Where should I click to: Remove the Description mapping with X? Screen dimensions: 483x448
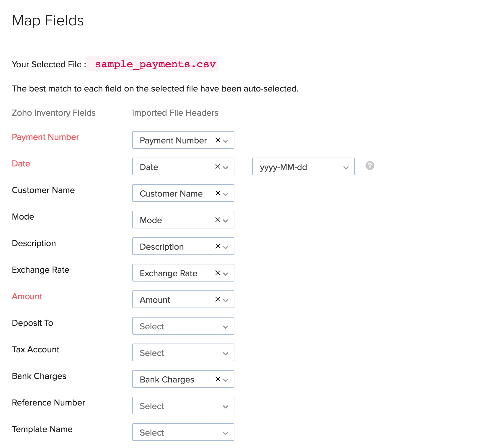pyautogui.click(x=218, y=246)
